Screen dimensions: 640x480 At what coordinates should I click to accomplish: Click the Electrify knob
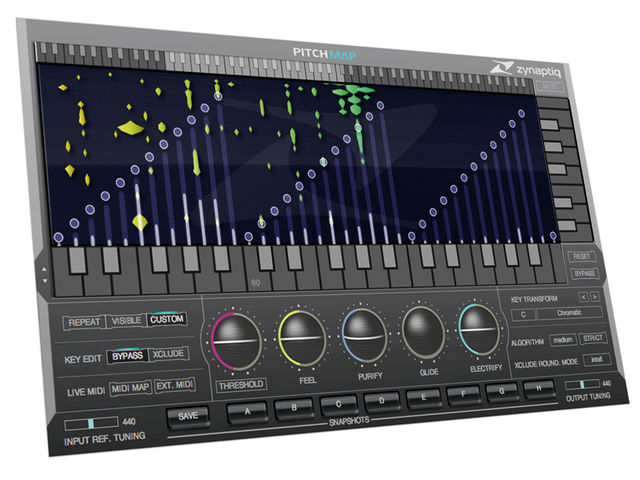pyautogui.click(x=478, y=329)
